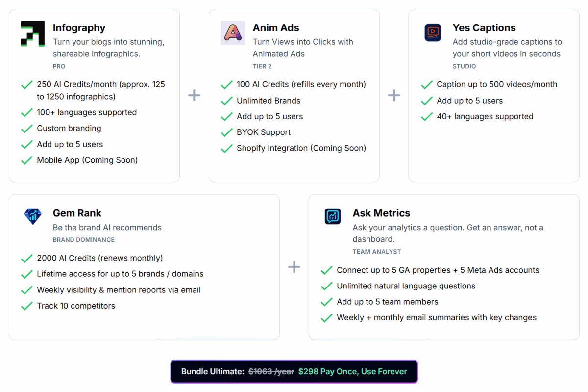Open the Infography product title
Viewport: 588px width, 392px height.
coord(79,28)
